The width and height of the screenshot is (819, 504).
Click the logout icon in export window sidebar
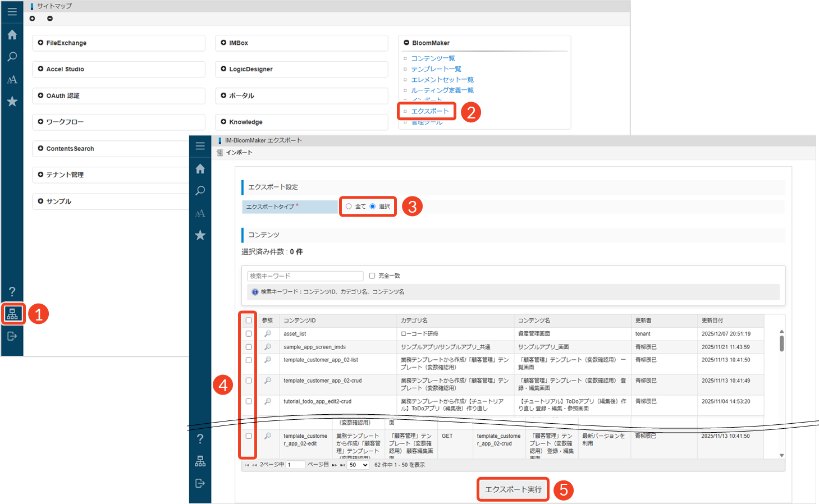click(200, 483)
